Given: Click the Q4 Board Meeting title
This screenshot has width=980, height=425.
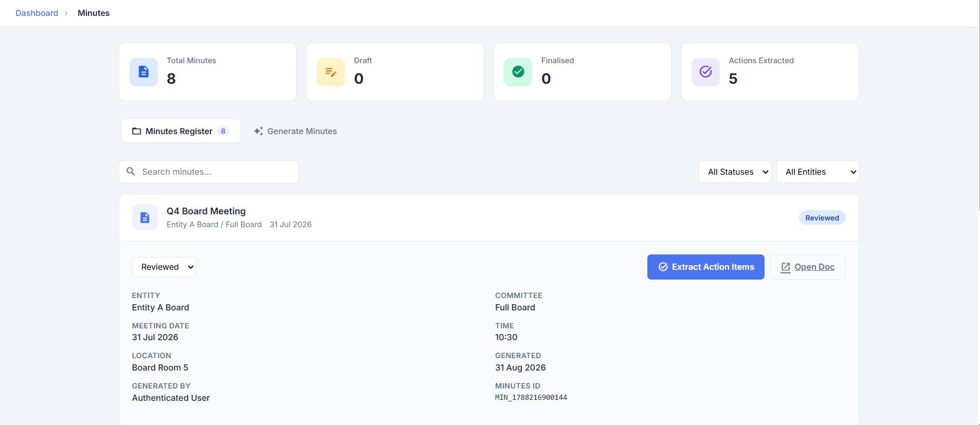Looking at the screenshot, I should (206, 211).
